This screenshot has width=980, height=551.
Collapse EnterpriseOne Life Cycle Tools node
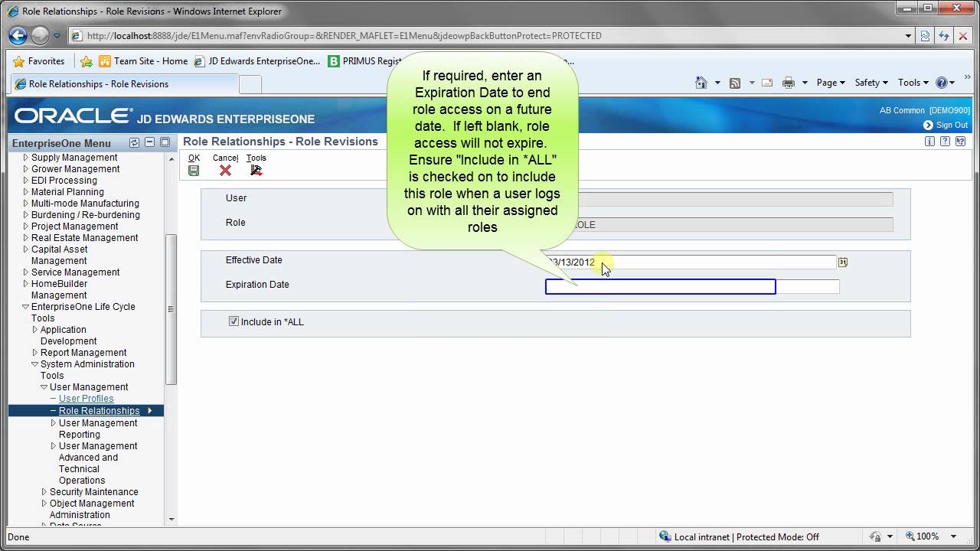(x=25, y=306)
